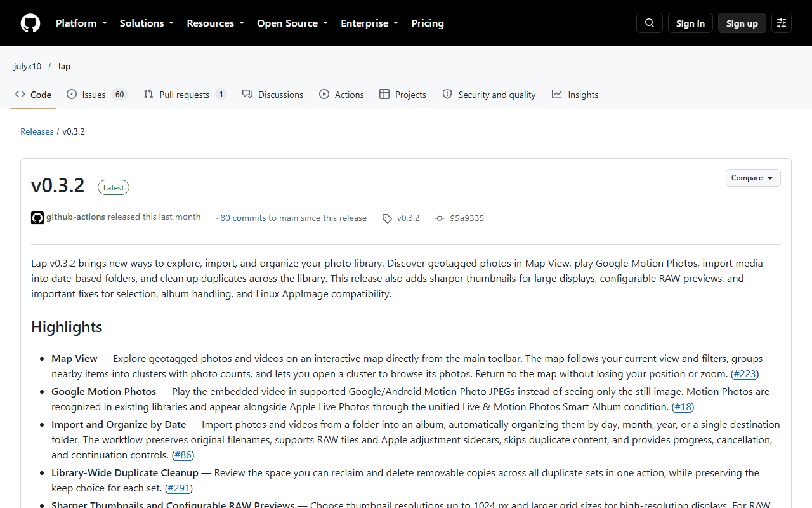Image resolution: width=812 pixels, height=508 pixels.
Task: Open the Actions tab
Action: 341,95
